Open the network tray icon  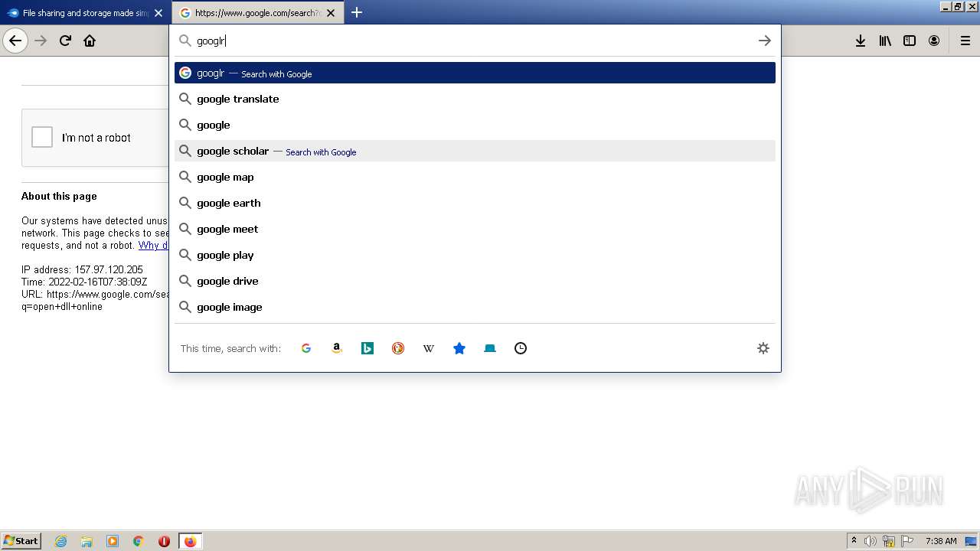coord(889,541)
